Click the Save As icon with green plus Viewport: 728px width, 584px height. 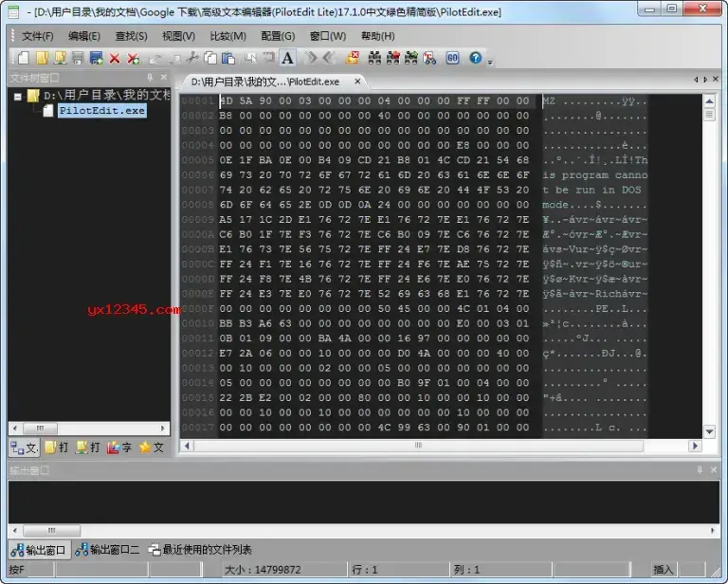96,58
